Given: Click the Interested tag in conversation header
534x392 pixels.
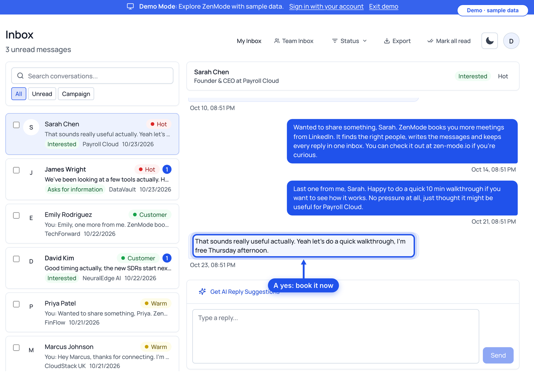Looking at the screenshot, I should tap(473, 76).
